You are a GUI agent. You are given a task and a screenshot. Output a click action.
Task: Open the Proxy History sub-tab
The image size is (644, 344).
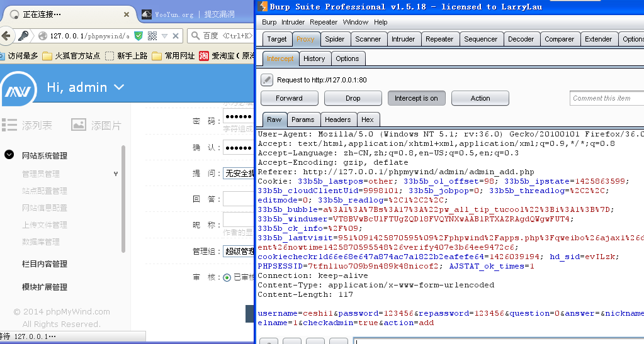314,58
